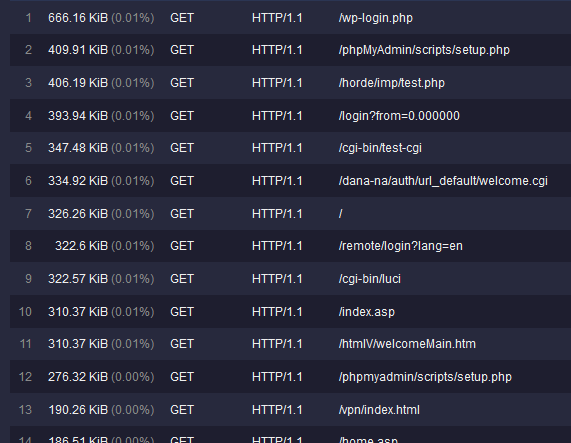The image size is (571, 443).
Task: Click (0.00%) percentage in the 276.32 KiB row
Action: (x=133, y=377)
